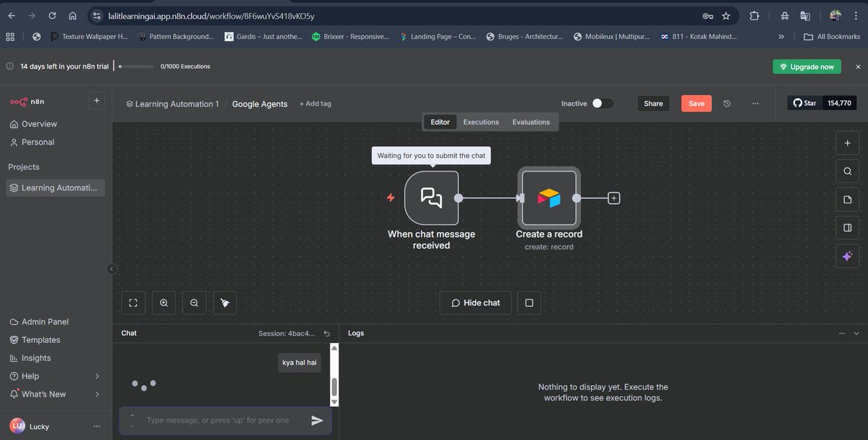
Task: Add a node with canvas plus button
Action: coord(847,143)
